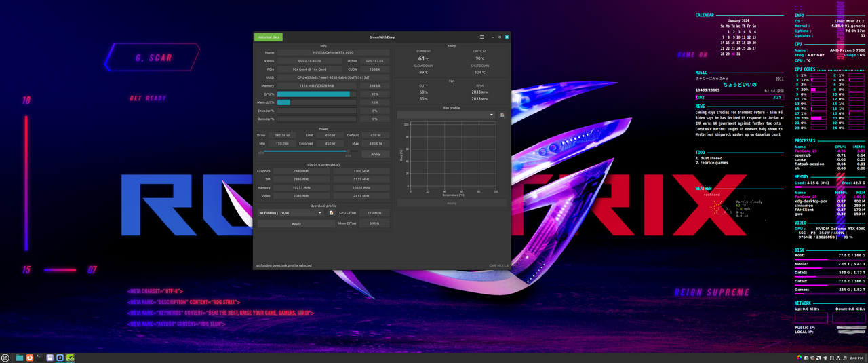Expand the overclock profile dropdown

coord(290,213)
